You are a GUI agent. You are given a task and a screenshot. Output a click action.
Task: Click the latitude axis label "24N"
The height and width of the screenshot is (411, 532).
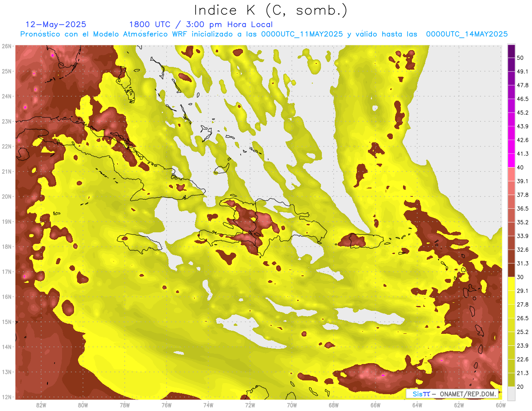click(6, 96)
